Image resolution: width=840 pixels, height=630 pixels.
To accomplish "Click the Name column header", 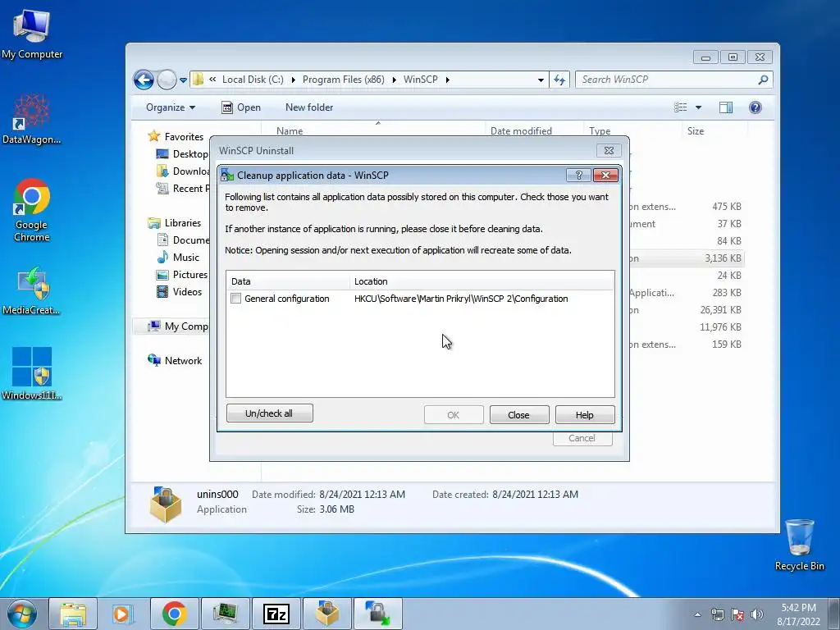I will 290,130.
